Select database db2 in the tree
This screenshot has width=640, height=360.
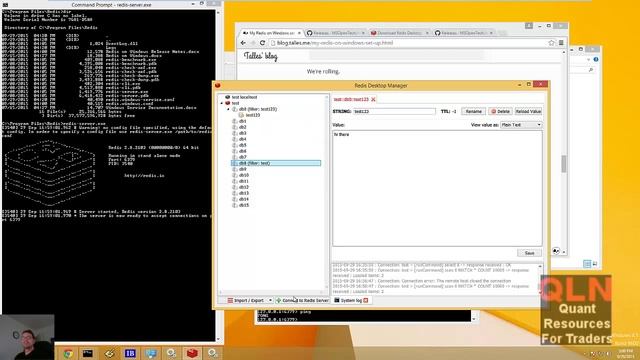[242, 127]
